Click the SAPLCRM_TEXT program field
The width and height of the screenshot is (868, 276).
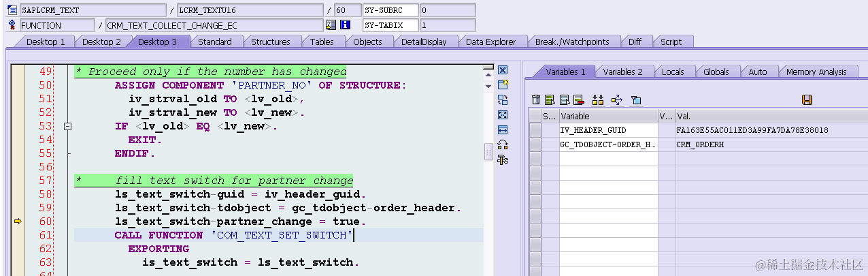(x=93, y=11)
